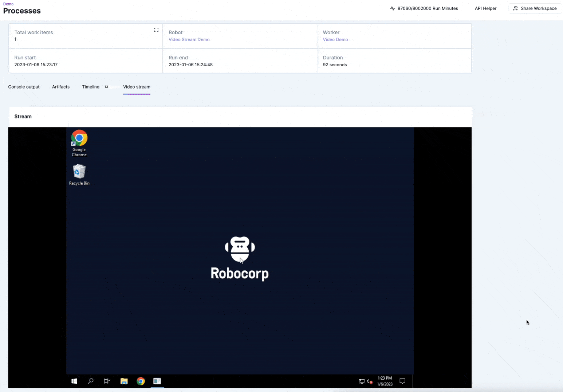Click the Run end value 2023-01-06 15:24:48
The image size is (563, 392).
pos(190,65)
